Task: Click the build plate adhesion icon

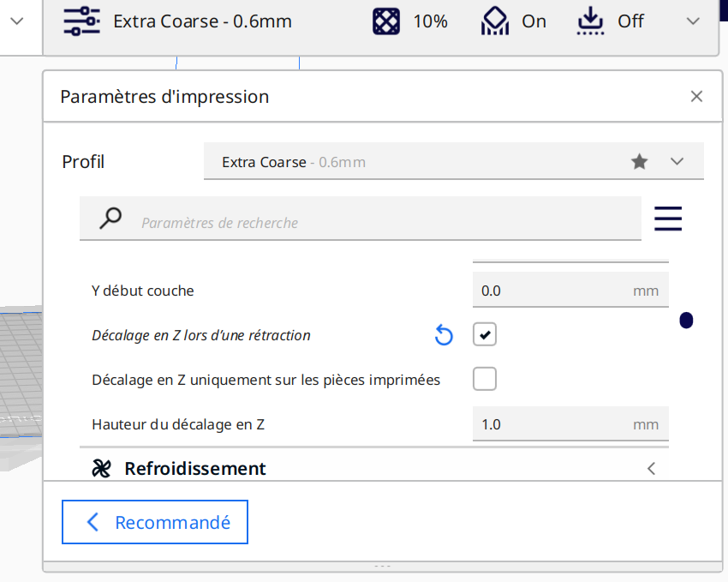Action: click(x=590, y=21)
